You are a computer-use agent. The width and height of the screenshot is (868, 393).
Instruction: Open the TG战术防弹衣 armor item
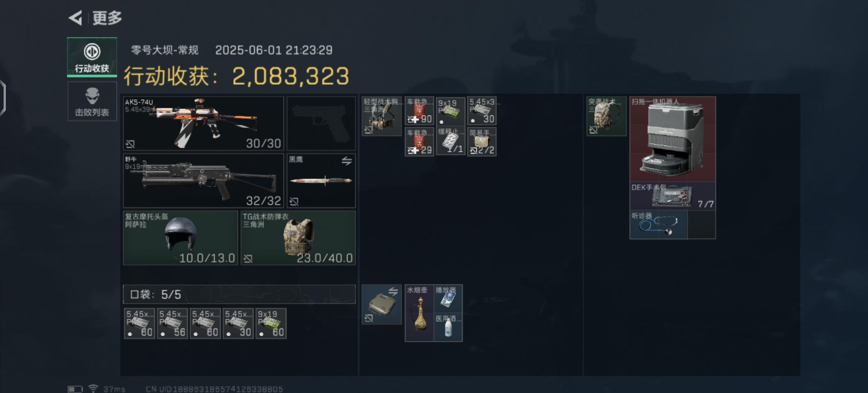click(298, 238)
